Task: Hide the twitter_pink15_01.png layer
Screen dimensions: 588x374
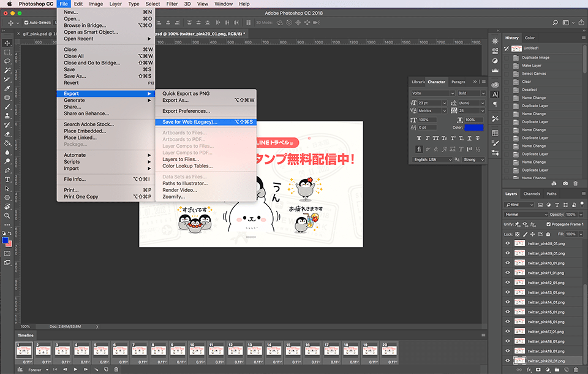Action: point(508,311)
